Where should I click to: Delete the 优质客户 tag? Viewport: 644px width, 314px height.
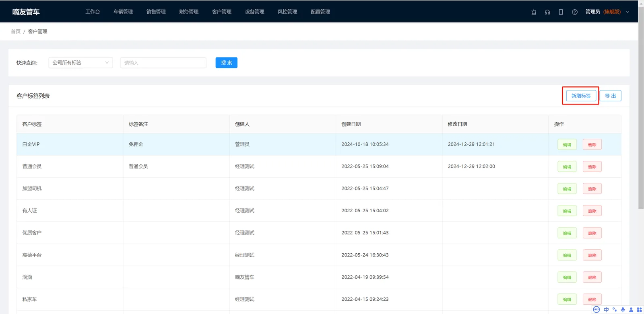[x=592, y=233]
